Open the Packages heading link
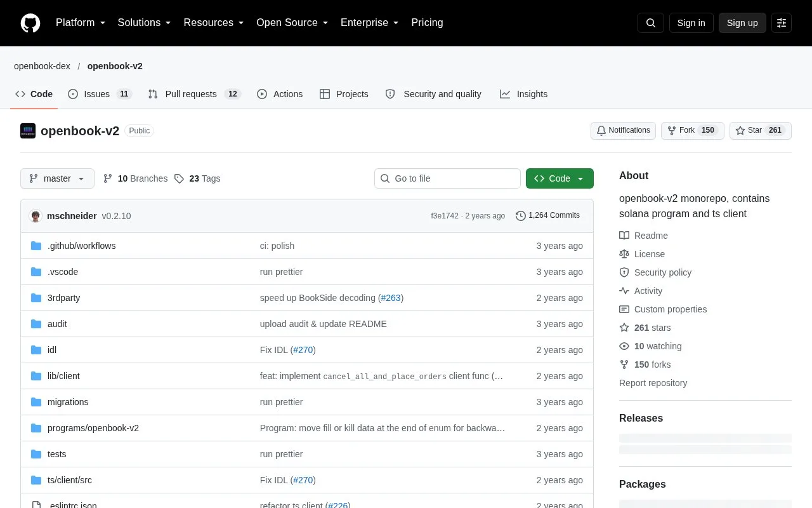812x508 pixels. coord(642,484)
